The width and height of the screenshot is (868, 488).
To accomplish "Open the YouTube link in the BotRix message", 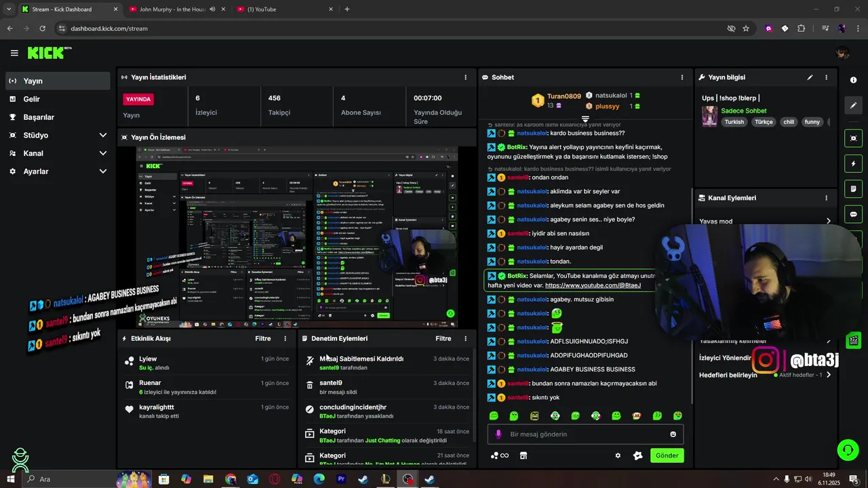I will [593, 285].
